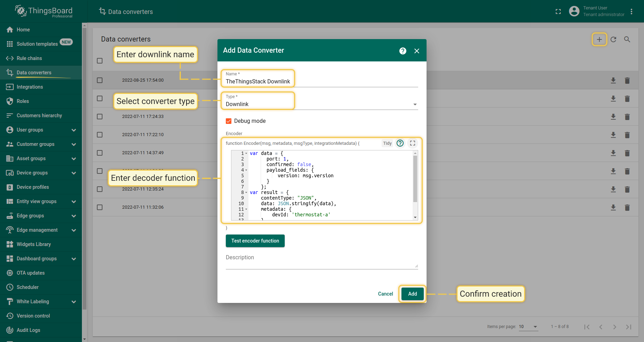Go to first page of converters
Screen dimensions: 644x342
tap(587, 327)
